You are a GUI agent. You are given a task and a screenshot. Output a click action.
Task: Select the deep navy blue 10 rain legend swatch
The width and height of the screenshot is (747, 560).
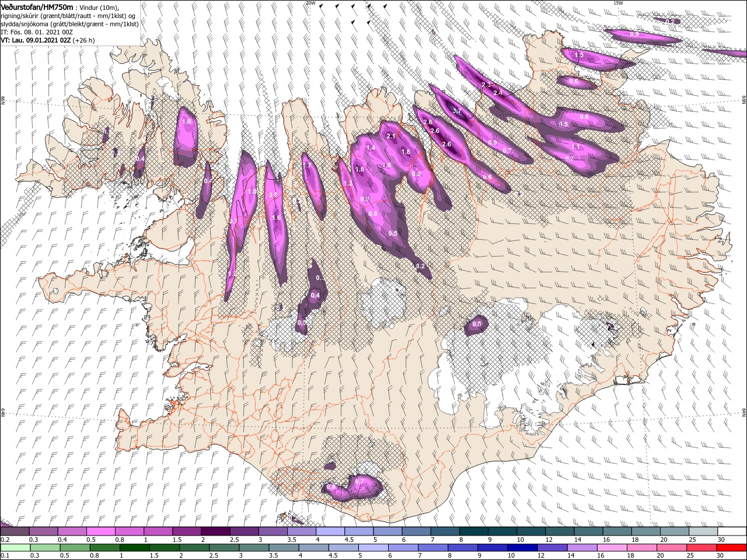[x=523, y=548]
